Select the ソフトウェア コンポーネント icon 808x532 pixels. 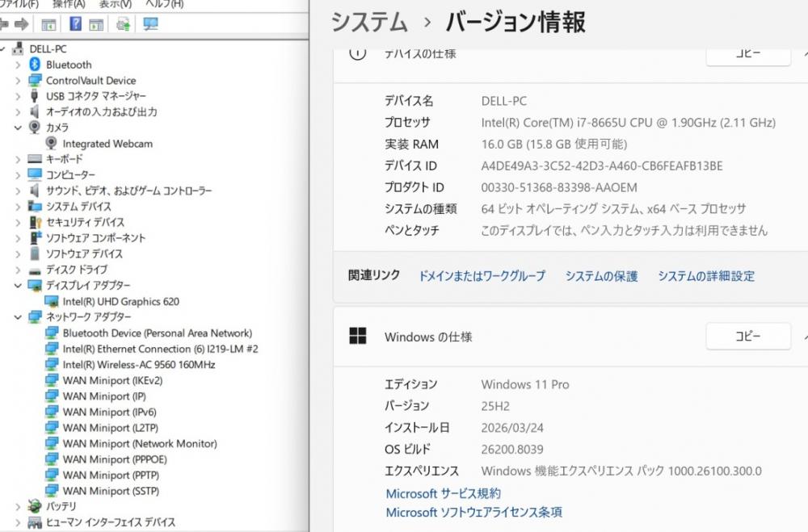(x=35, y=237)
